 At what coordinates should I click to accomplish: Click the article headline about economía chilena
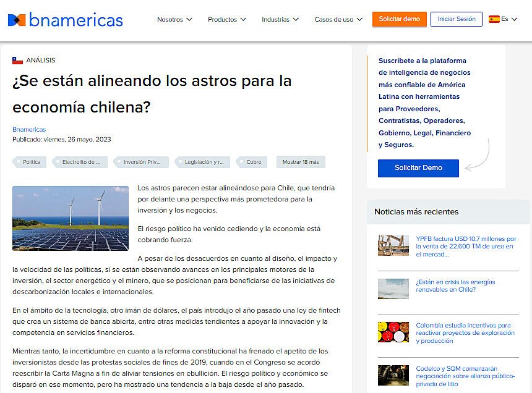[152, 94]
